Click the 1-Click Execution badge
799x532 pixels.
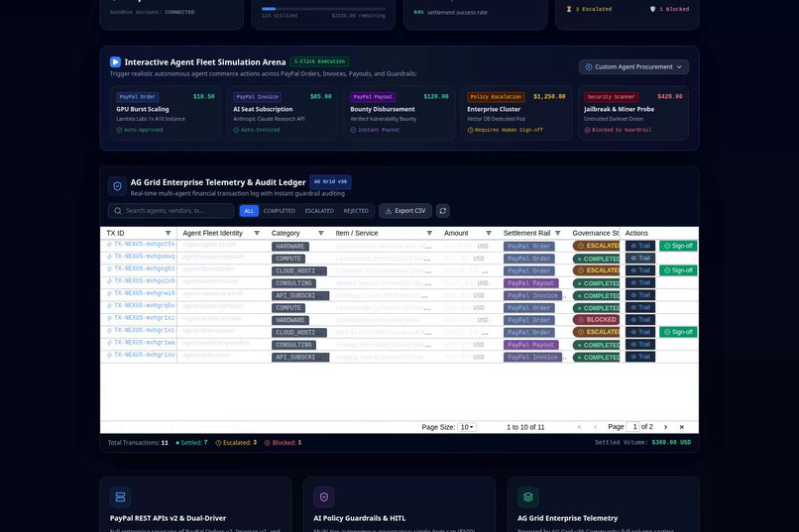coord(319,61)
